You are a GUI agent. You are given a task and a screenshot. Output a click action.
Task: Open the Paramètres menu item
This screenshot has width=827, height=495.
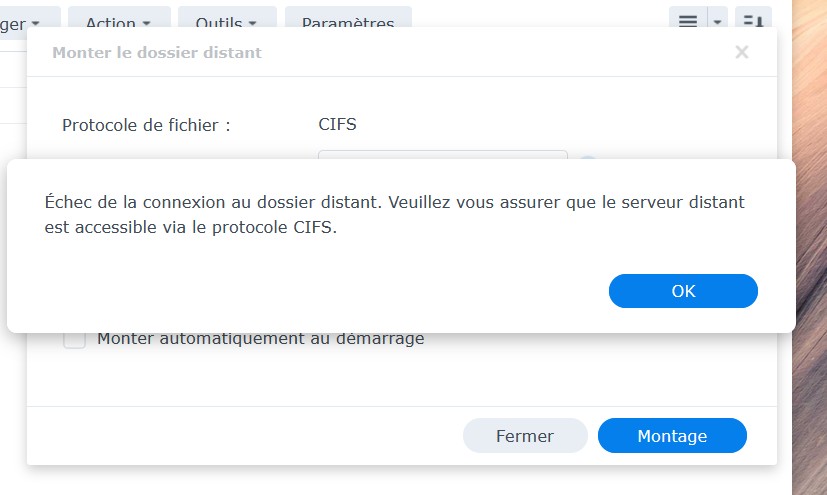coord(347,22)
